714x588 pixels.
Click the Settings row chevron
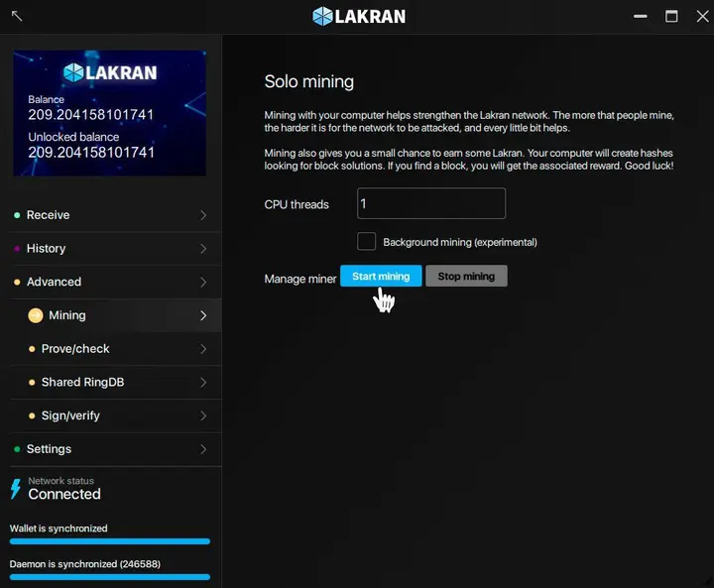coord(203,449)
